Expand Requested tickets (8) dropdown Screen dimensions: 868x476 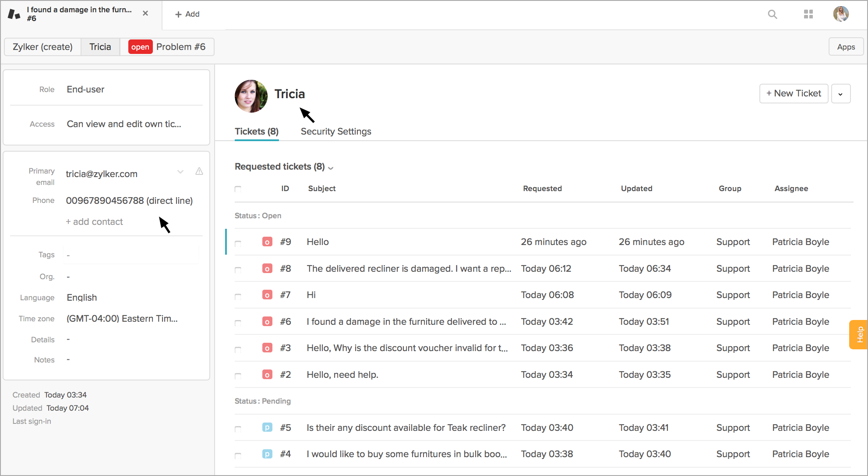[331, 168]
